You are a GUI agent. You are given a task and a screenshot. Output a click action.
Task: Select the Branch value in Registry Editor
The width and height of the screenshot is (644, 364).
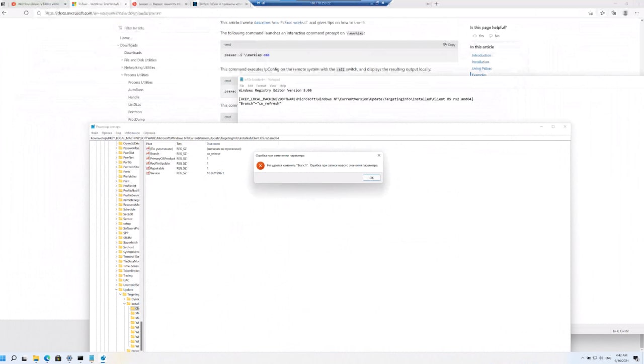pos(154,154)
